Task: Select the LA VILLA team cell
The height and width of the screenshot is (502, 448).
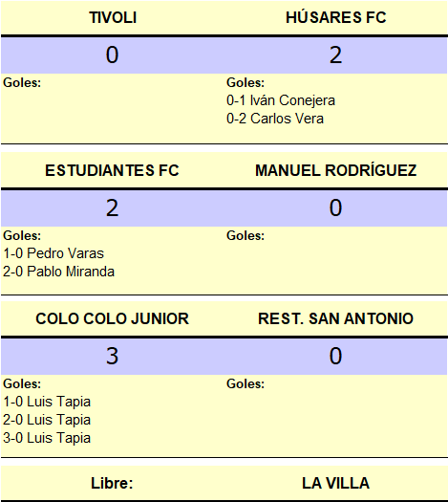Action: click(x=335, y=483)
